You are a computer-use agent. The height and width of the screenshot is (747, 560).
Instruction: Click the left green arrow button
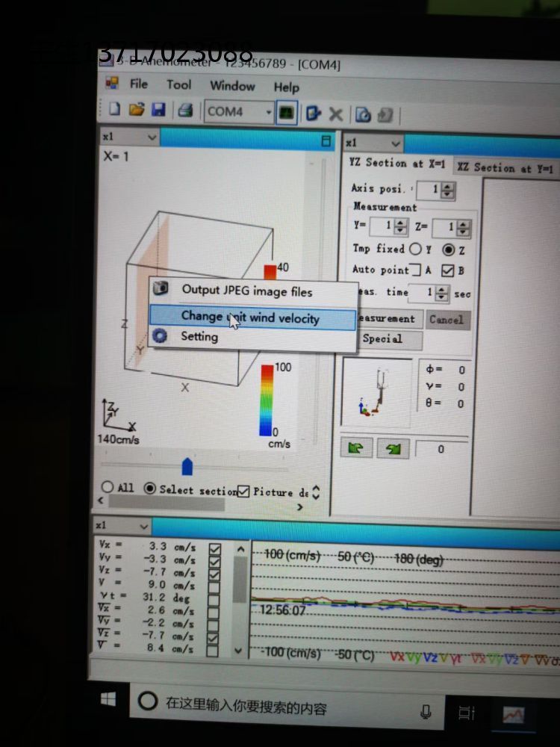tap(356, 447)
